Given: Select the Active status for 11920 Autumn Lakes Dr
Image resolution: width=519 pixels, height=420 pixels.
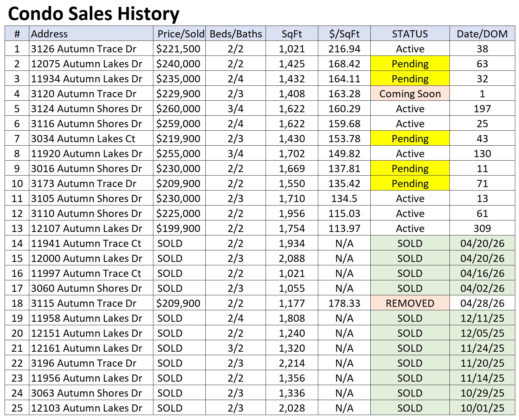Looking at the screenshot, I should pyautogui.click(x=409, y=153).
